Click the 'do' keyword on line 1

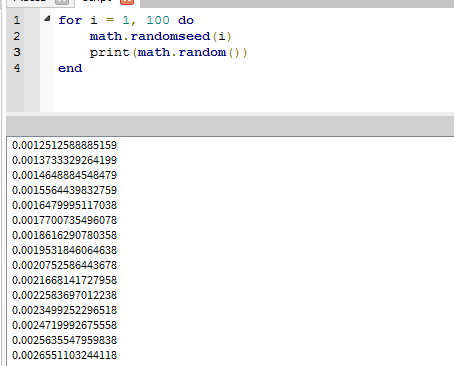click(186, 20)
